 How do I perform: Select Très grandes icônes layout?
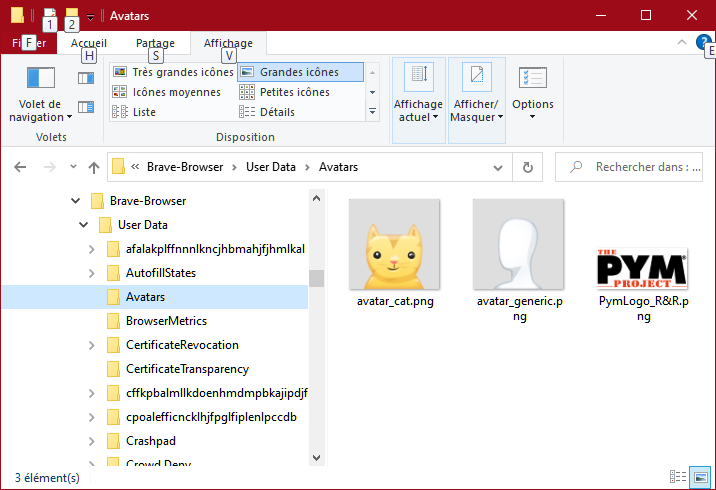[173, 72]
